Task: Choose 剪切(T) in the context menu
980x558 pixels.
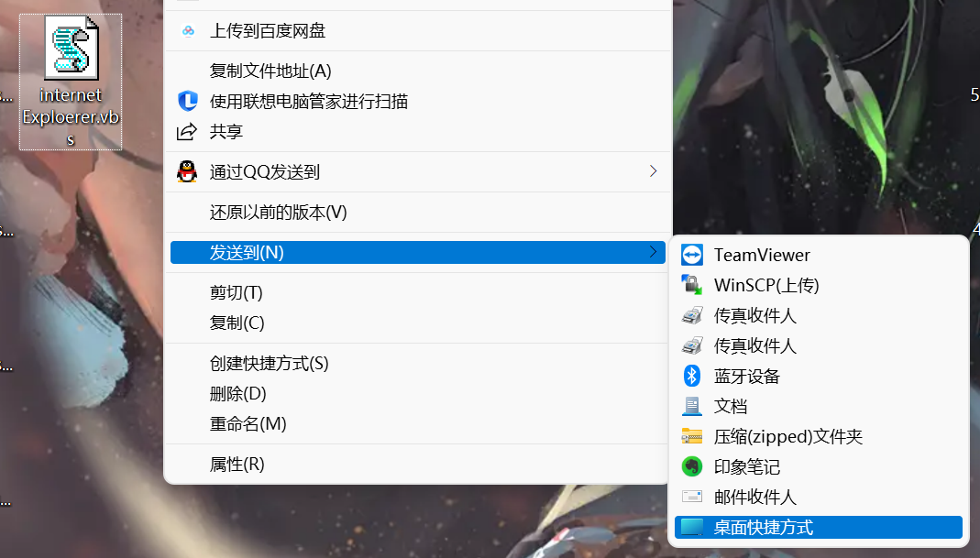Action: [236, 292]
